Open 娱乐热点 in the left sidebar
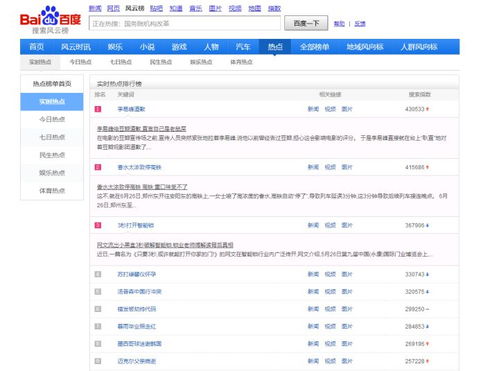This screenshot has height=371, width=499. point(52,173)
